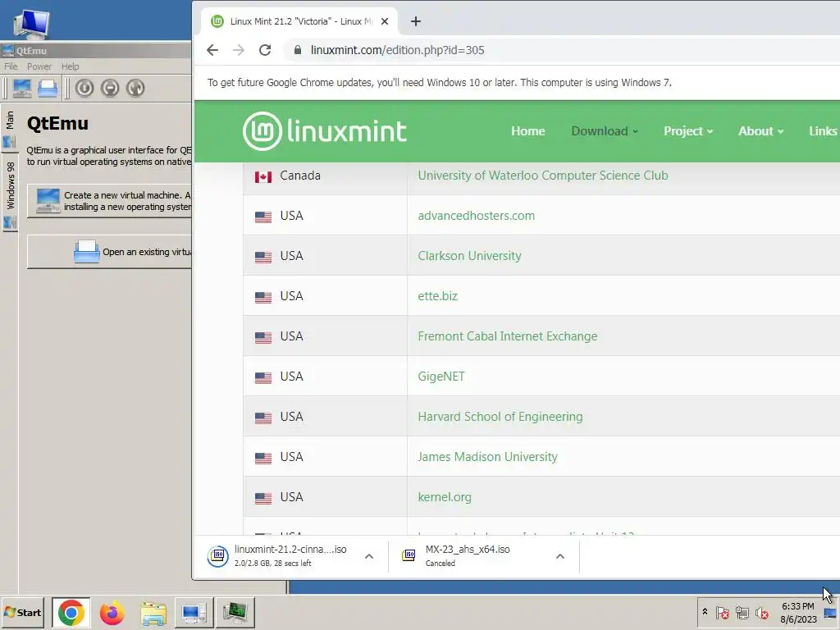
Task: Click the Chrome forward arrow
Action: (239, 50)
